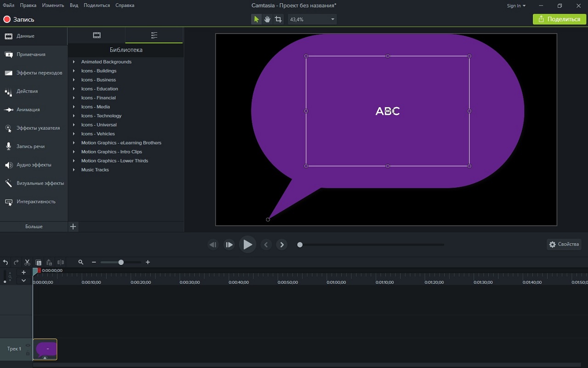Open the Media Bin tab icon
Image resolution: width=588 pixels, height=368 pixels.
[96, 35]
